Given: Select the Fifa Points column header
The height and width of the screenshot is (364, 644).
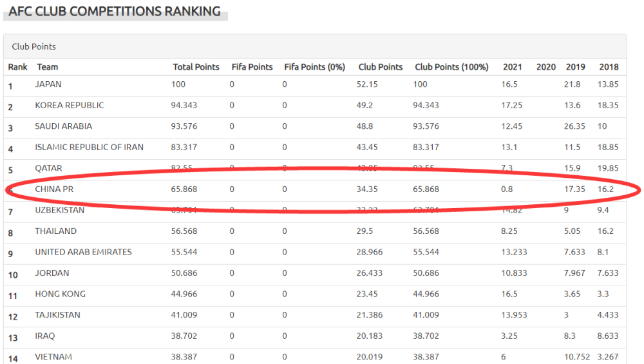Looking at the screenshot, I should coord(252,67).
